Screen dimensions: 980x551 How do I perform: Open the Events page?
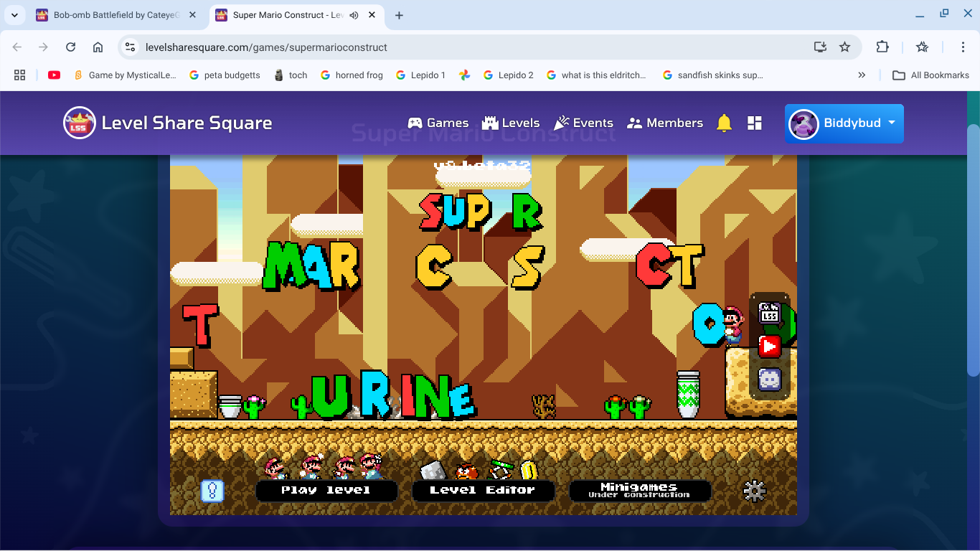(x=583, y=123)
